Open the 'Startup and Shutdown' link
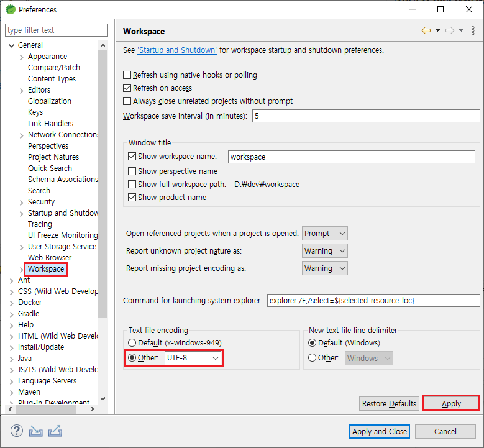Viewport: 484px width, 448px height. coord(177,50)
